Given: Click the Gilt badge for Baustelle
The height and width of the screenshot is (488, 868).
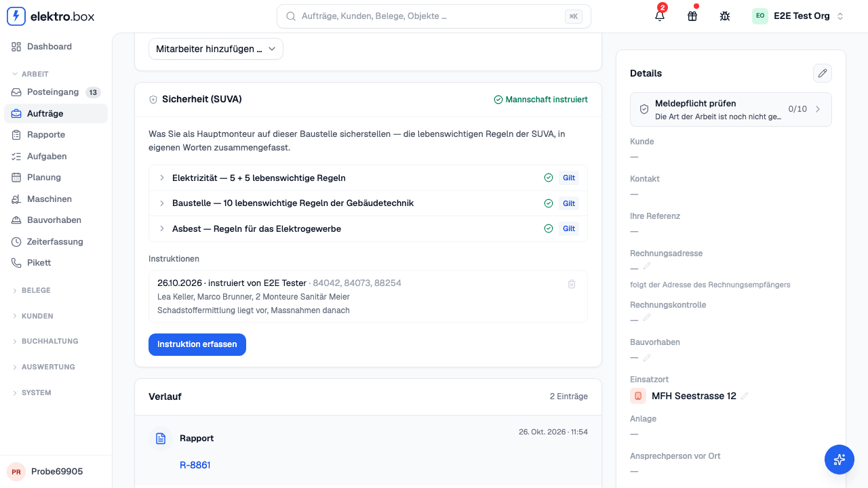Looking at the screenshot, I should click(569, 203).
